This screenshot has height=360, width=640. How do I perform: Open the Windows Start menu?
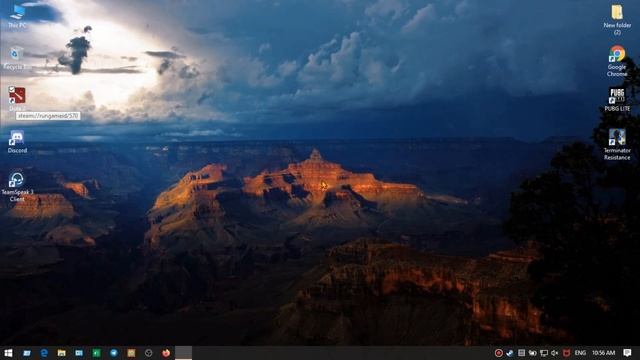(8, 353)
